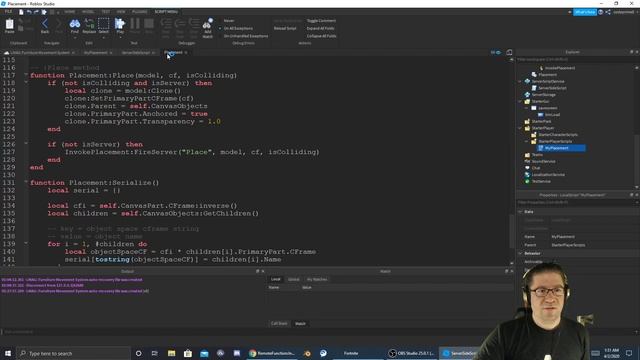Click Windows Start button

click(x=8, y=353)
